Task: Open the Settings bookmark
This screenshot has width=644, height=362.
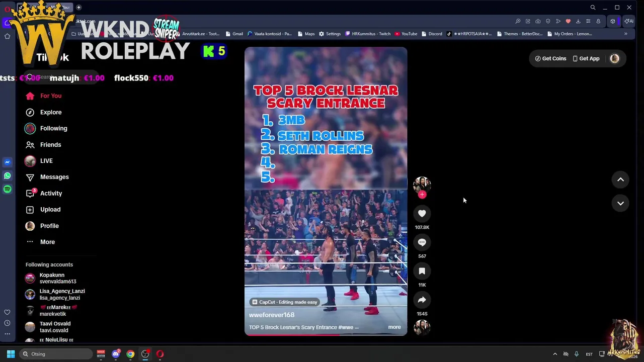Action: click(330, 34)
